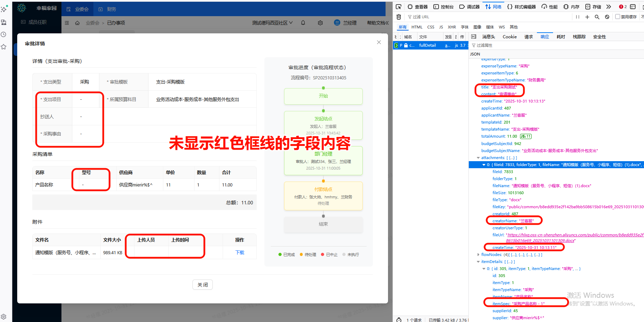644x322 pixels.
Task: Open the settings gear in the app header
Action: tap(320, 23)
